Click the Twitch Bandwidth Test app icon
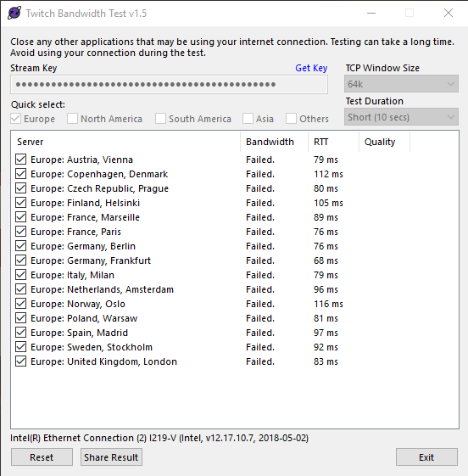 tap(14, 13)
